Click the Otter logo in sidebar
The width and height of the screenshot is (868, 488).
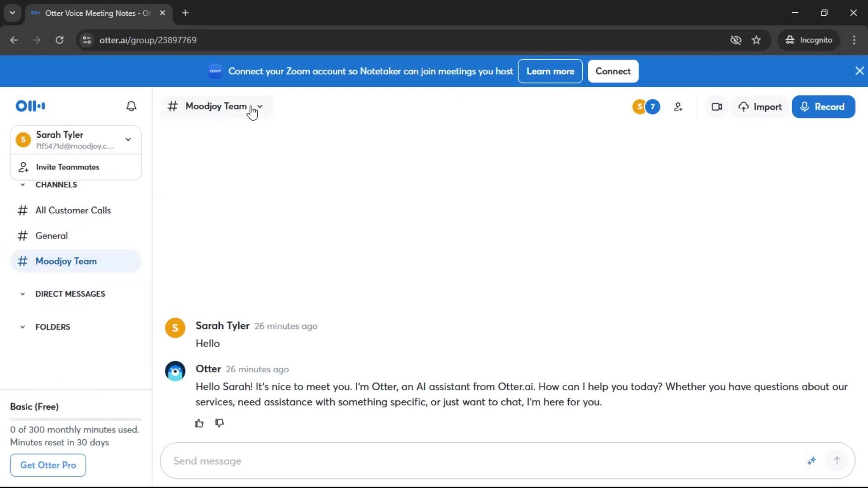pyautogui.click(x=30, y=106)
